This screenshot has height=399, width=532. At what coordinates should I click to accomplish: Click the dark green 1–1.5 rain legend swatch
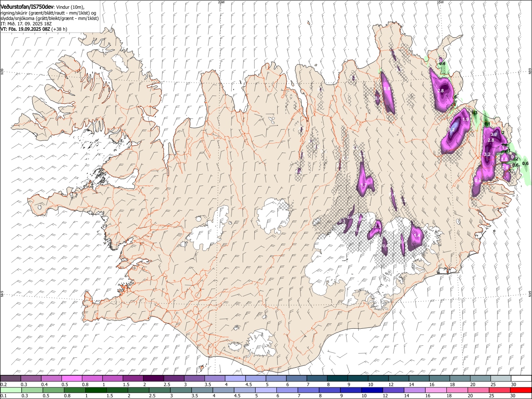[96, 390]
